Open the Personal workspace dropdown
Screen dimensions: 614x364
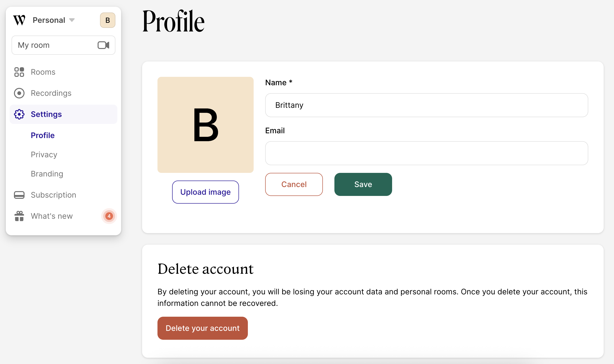tap(49, 20)
